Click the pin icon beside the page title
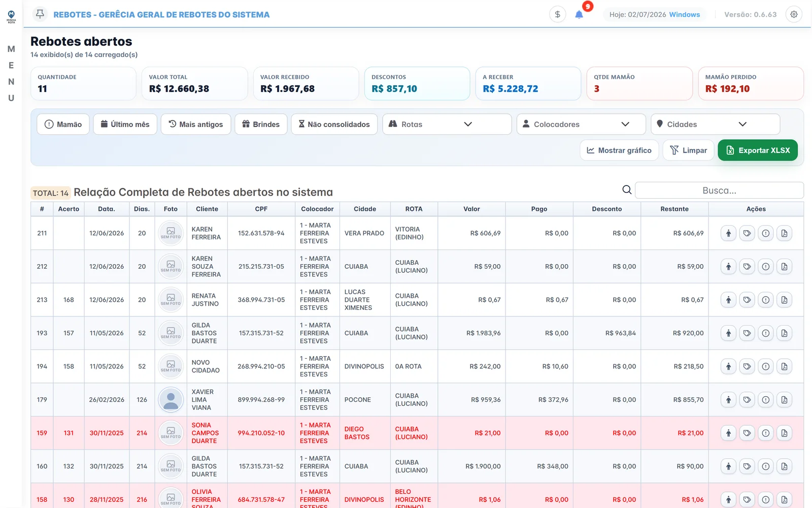812x508 pixels. tap(40, 14)
